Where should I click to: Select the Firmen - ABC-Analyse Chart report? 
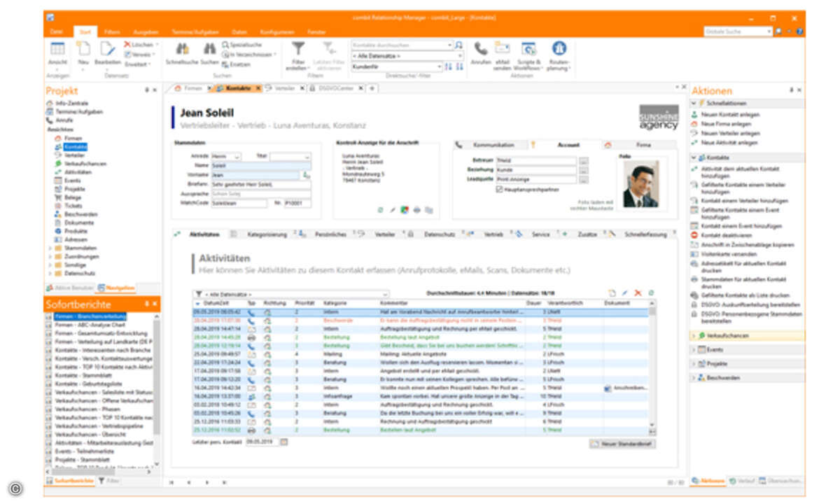click(x=90, y=325)
